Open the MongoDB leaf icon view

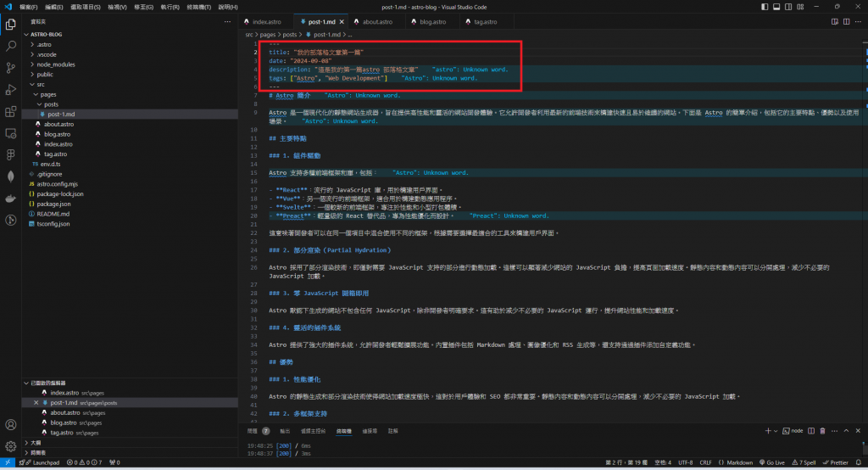point(10,176)
